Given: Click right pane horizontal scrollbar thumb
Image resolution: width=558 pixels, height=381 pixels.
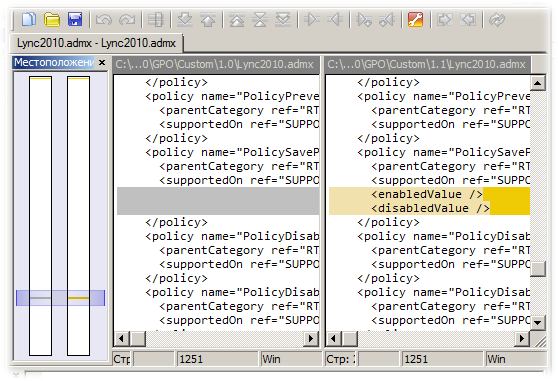Looking at the screenshot, I should pos(350,338).
